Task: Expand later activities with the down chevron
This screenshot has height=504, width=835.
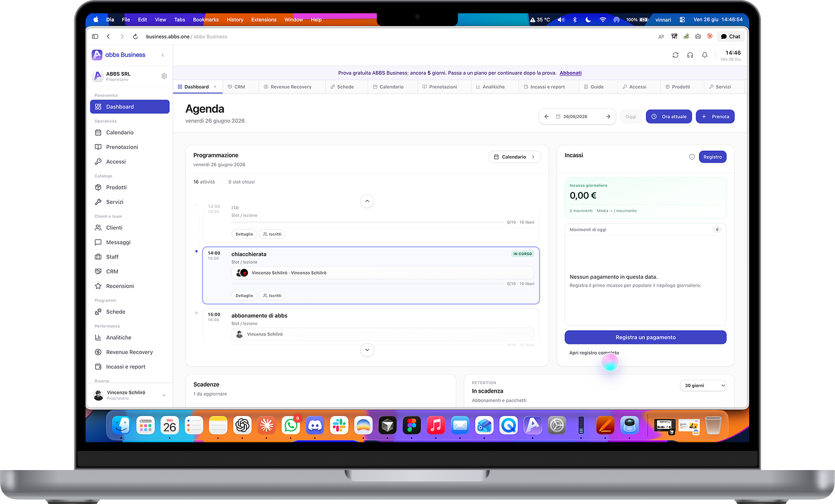Action: [x=367, y=350]
